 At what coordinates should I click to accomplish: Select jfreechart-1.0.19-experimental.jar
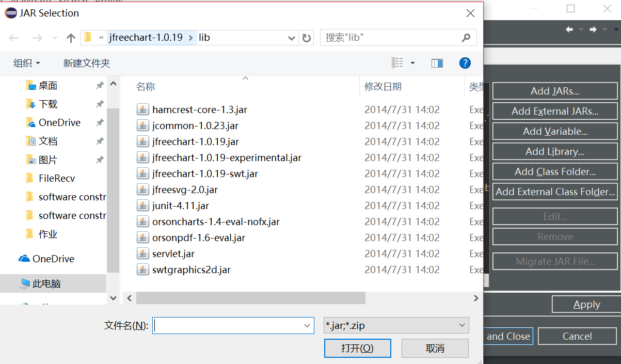point(227,157)
